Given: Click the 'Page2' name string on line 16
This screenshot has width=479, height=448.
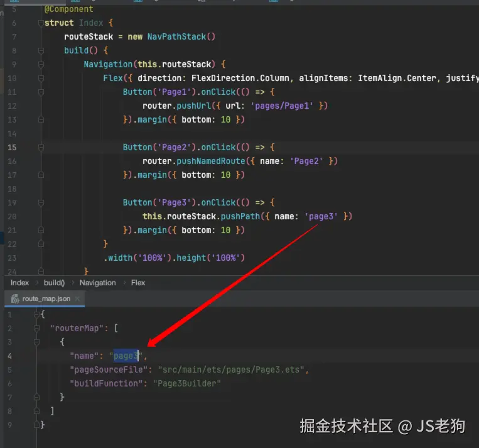Looking at the screenshot, I should pos(306,161).
